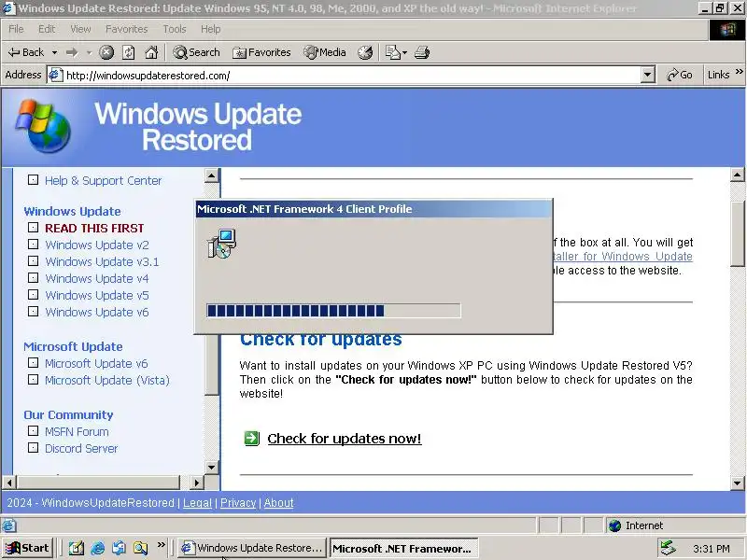
Task: Refresh the page using the Refresh icon
Action: 129,52
